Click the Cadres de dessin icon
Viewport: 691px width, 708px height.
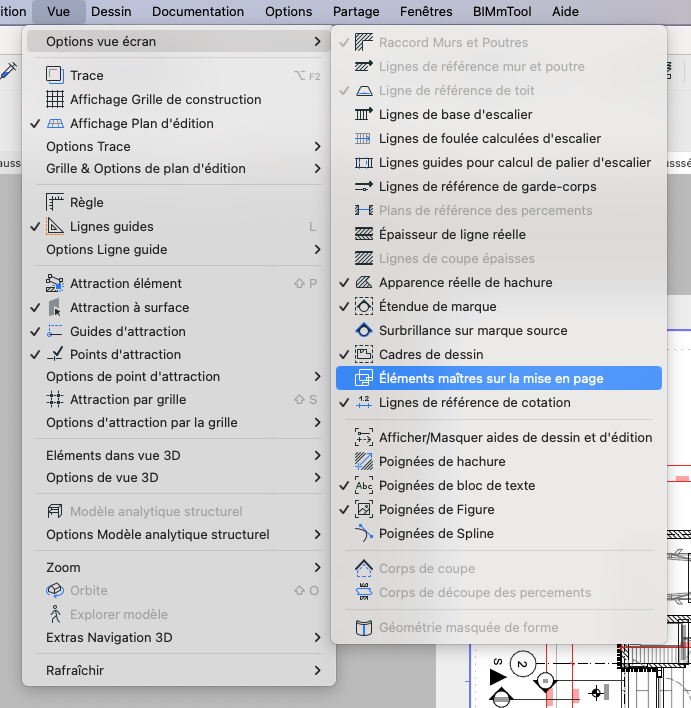coord(364,354)
